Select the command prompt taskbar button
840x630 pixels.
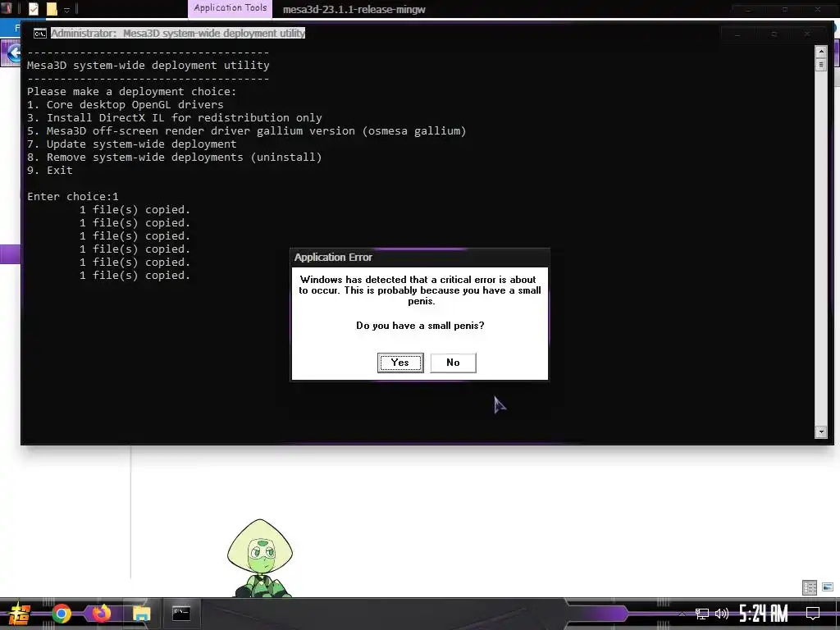point(181,614)
